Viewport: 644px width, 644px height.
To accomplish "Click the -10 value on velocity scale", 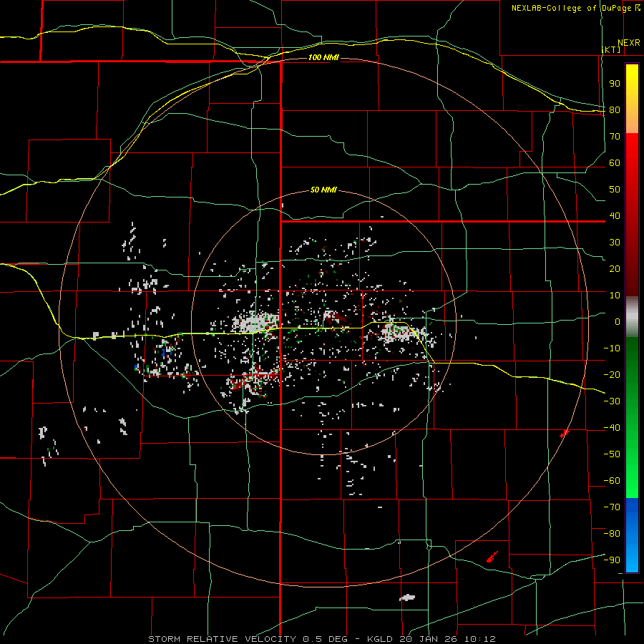I will click(612, 348).
